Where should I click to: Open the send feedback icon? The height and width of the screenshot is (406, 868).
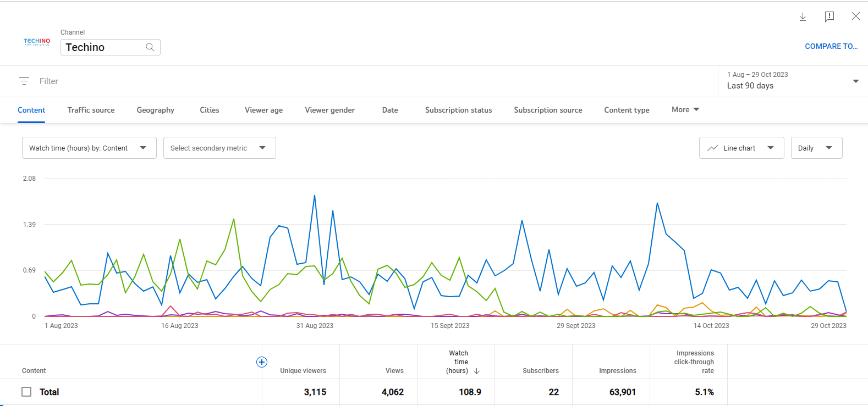(x=829, y=16)
